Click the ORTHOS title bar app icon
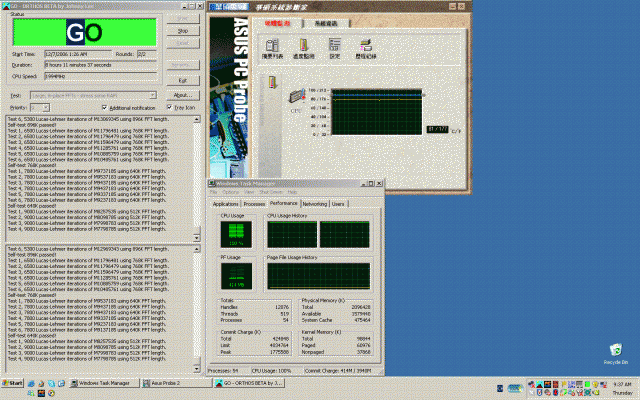This screenshot has height=400, width=640. [5, 5]
